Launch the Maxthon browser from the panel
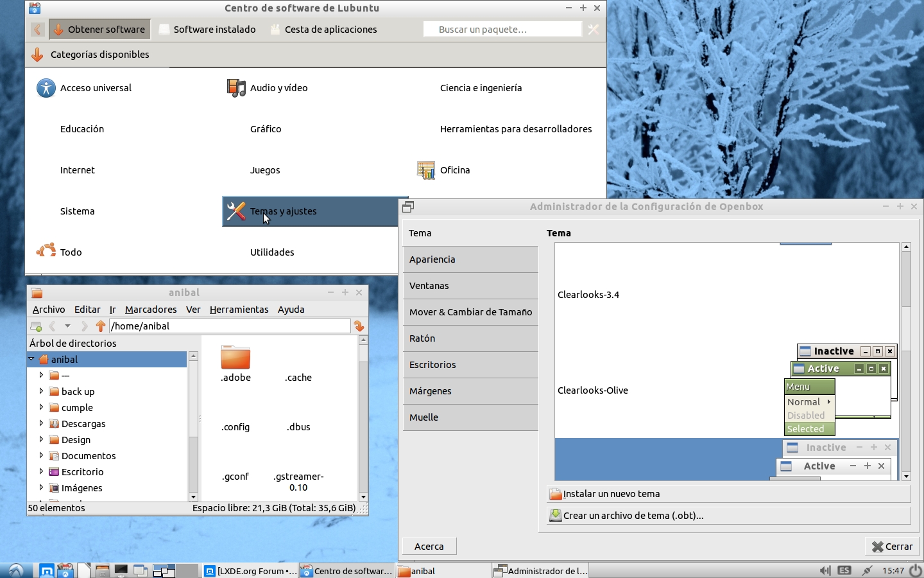 [x=47, y=570]
